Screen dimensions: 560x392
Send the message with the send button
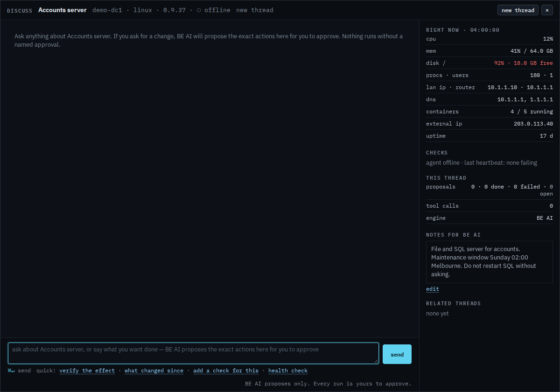point(397,354)
